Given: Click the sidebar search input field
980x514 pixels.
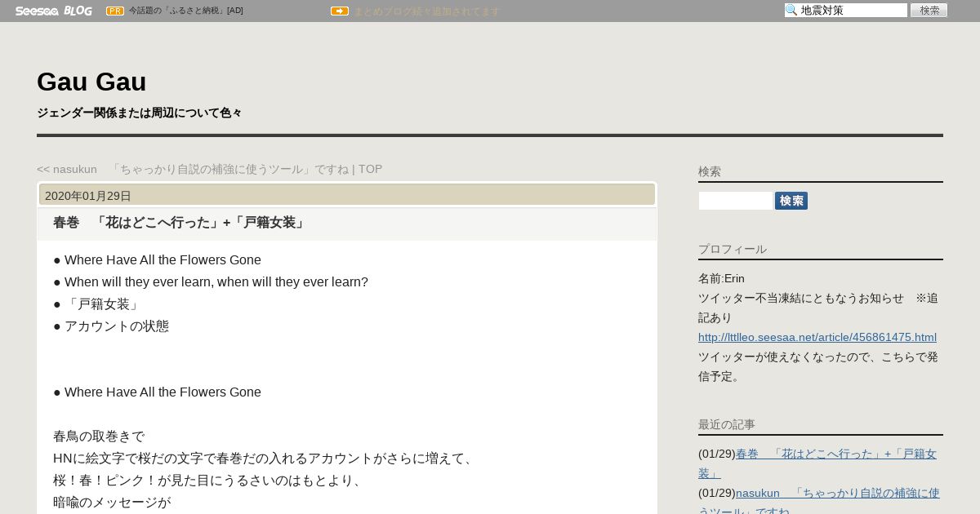Looking at the screenshot, I should click(735, 201).
